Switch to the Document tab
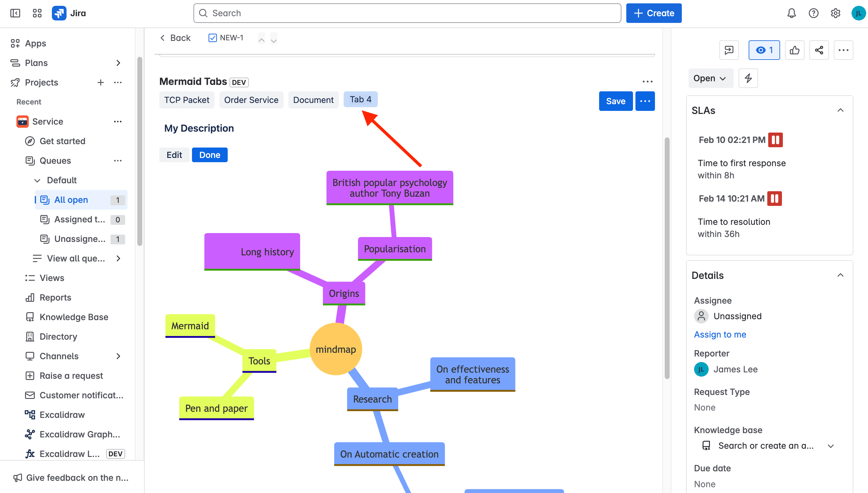The width and height of the screenshot is (868, 493). point(313,100)
